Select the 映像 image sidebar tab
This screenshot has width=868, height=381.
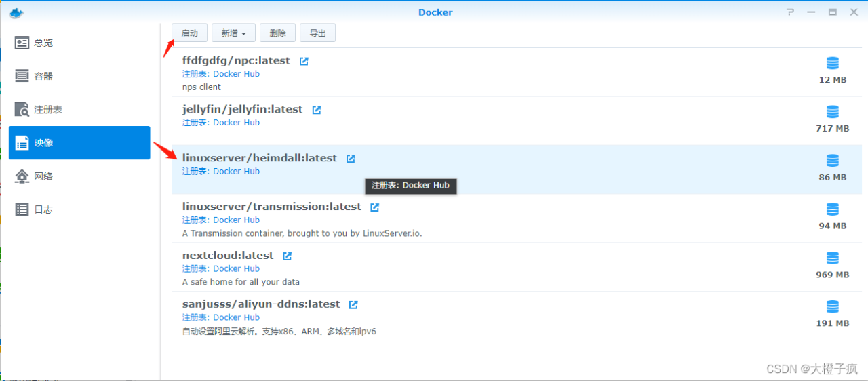click(79, 142)
